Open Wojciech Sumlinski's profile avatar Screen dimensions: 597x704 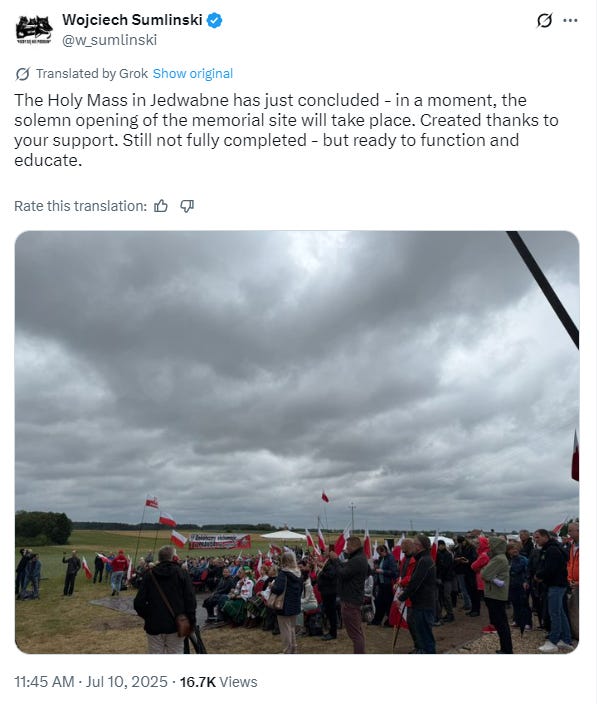tap(34, 30)
